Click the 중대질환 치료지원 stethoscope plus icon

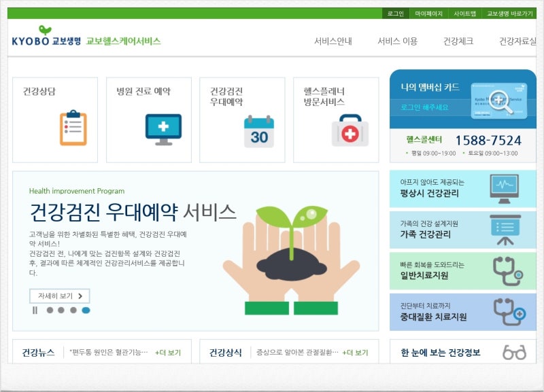tap(509, 312)
